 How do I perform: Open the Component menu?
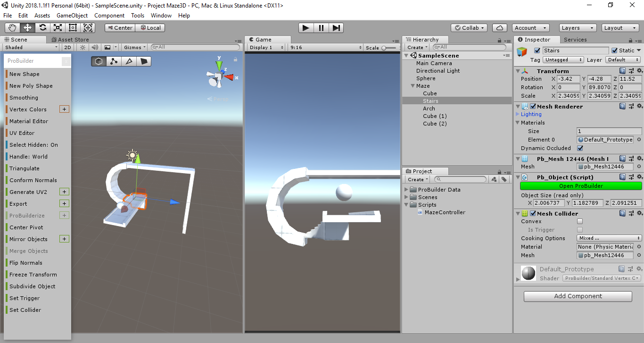coord(109,16)
